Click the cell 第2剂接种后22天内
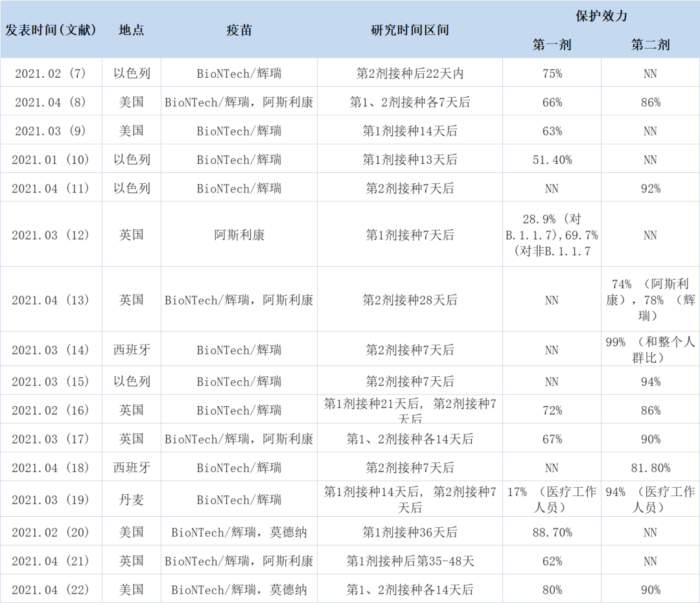 point(410,73)
